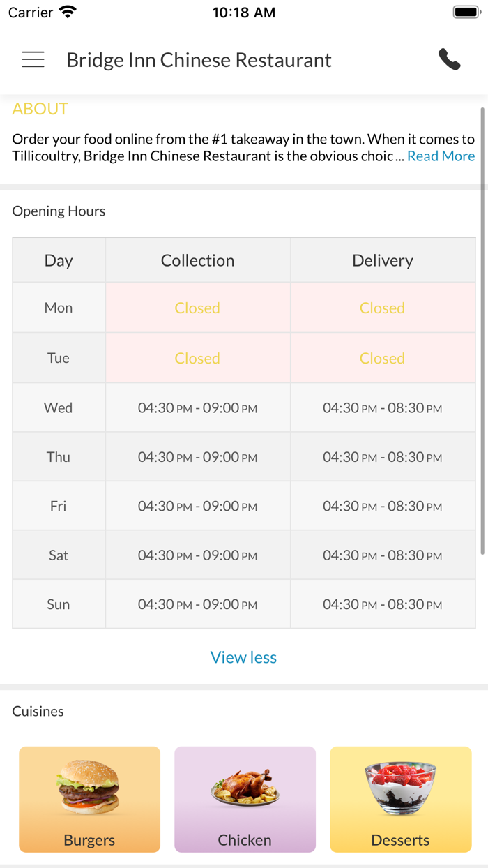Click the Day column header
The image size is (488, 868).
[59, 260]
